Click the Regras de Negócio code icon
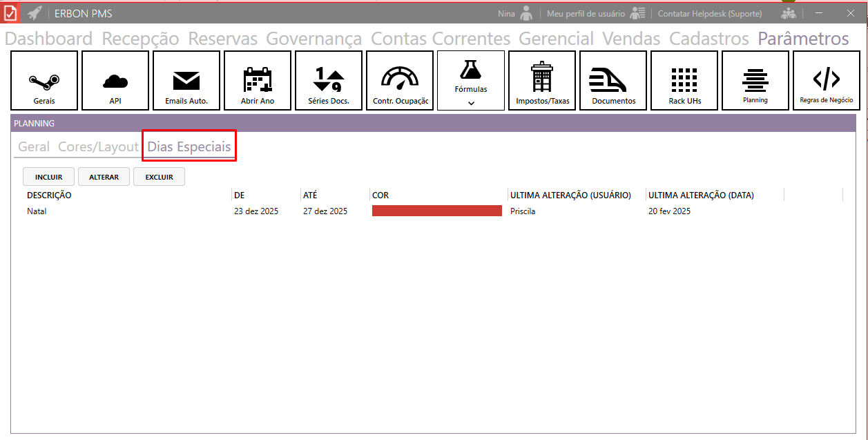The width and height of the screenshot is (868, 440). coord(827,79)
